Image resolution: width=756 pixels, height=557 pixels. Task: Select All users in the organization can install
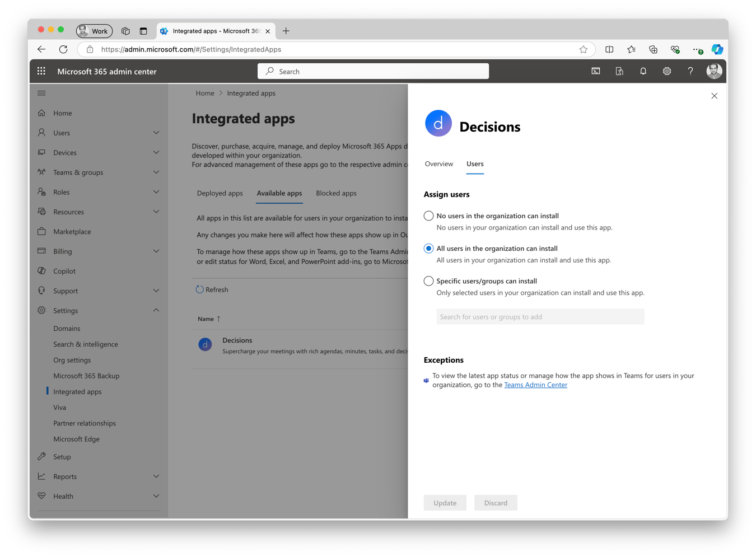429,249
